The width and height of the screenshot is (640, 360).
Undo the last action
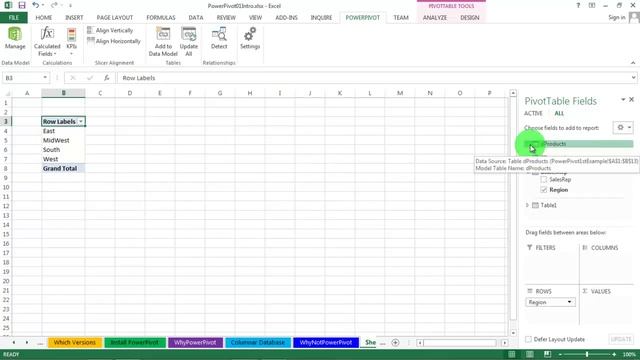coord(36,5)
